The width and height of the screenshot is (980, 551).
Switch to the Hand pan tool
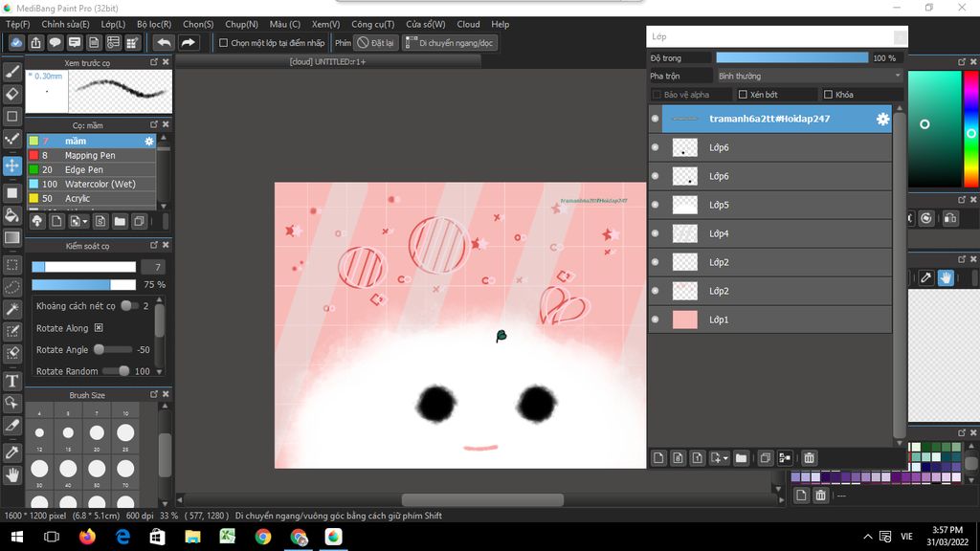(11, 475)
